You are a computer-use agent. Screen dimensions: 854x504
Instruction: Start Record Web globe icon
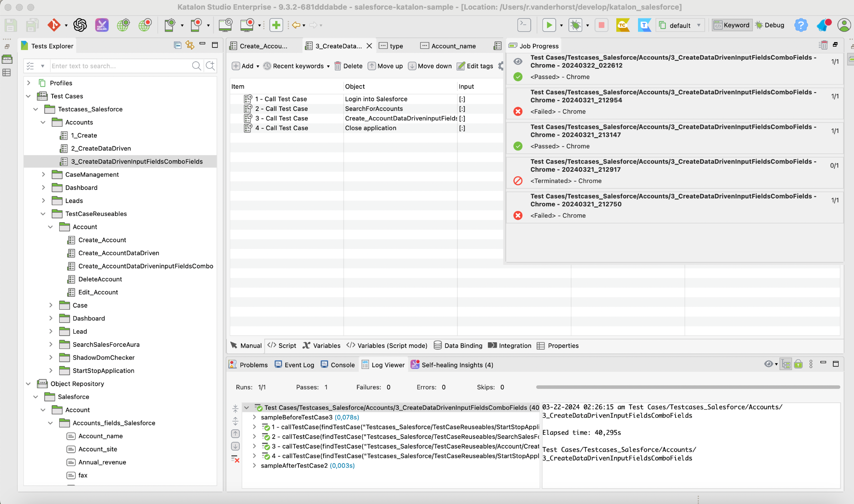pos(145,25)
